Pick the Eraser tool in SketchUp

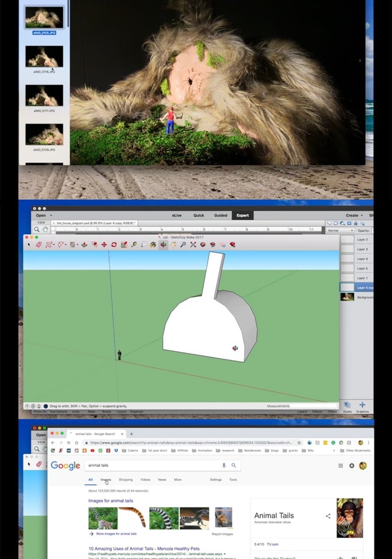click(x=39, y=245)
